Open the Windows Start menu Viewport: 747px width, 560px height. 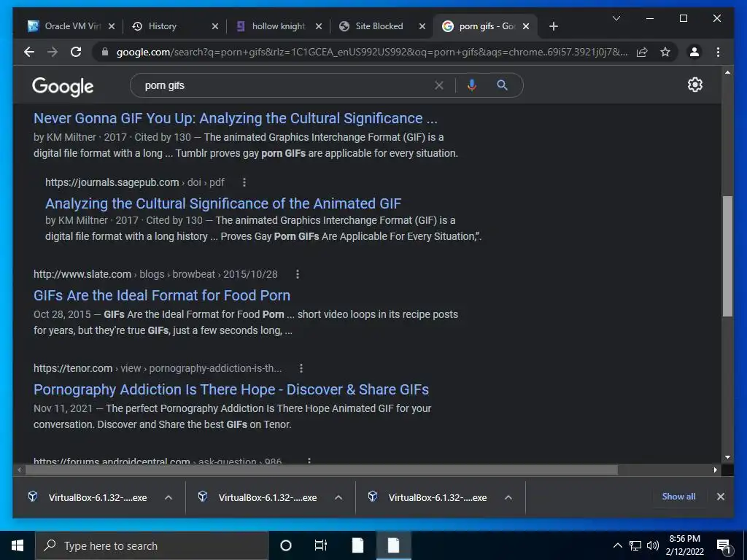(x=18, y=545)
